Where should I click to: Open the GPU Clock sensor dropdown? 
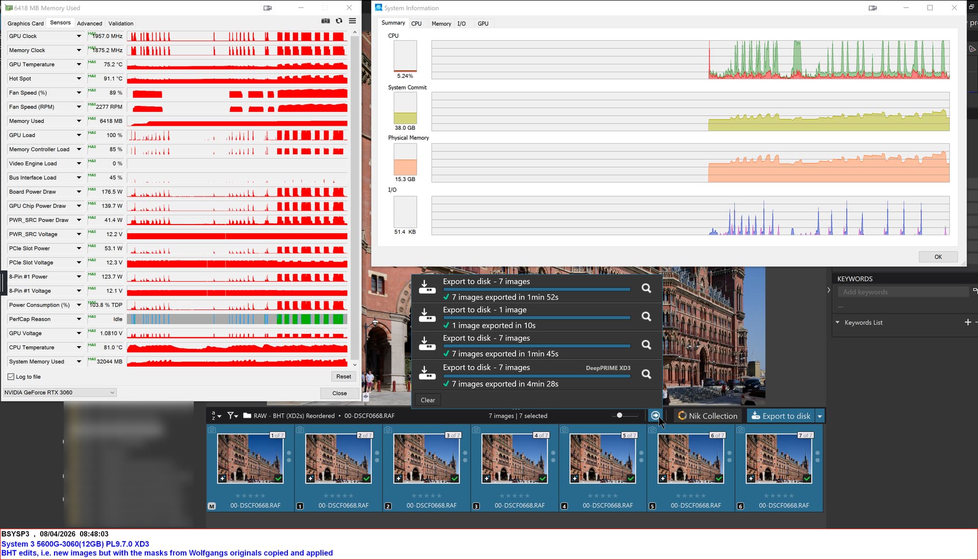click(79, 36)
